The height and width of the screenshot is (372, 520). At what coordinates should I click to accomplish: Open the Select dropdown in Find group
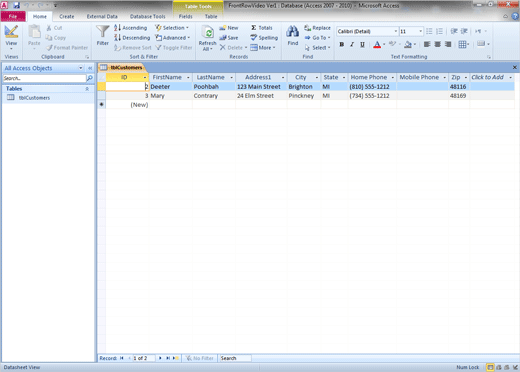317,48
